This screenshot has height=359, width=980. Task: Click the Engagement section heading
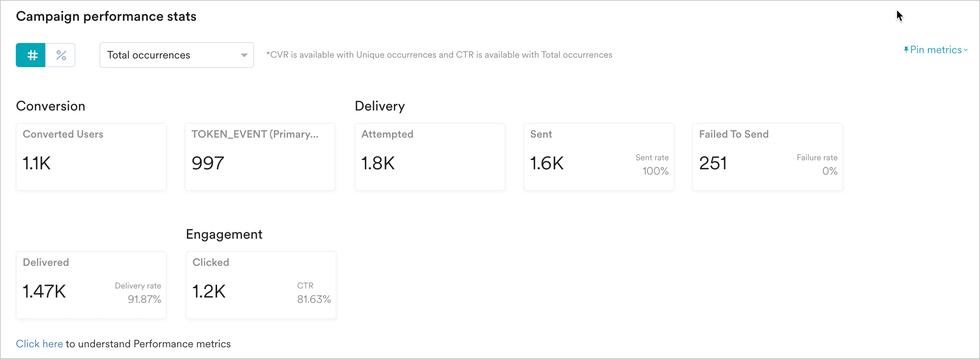tap(224, 235)
